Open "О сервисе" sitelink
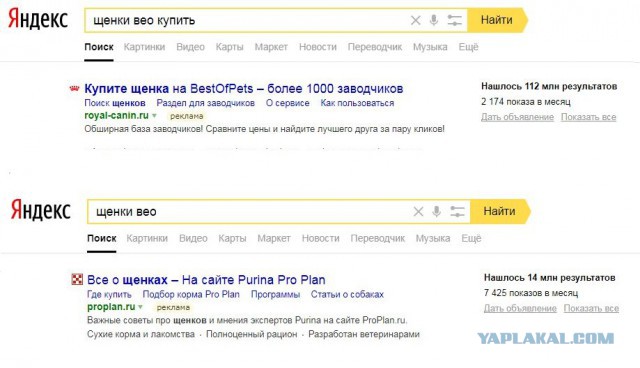Screen dimensions: 640x368 coord(288,103)
